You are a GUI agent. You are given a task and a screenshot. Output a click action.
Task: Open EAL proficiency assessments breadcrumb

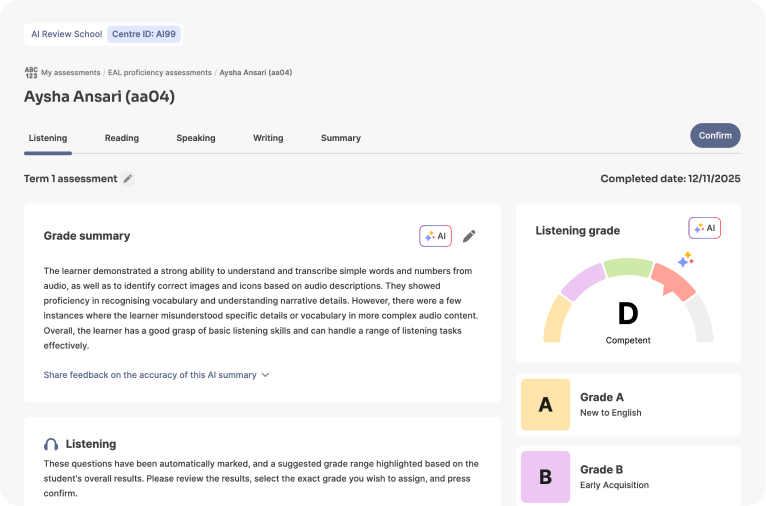160,73
